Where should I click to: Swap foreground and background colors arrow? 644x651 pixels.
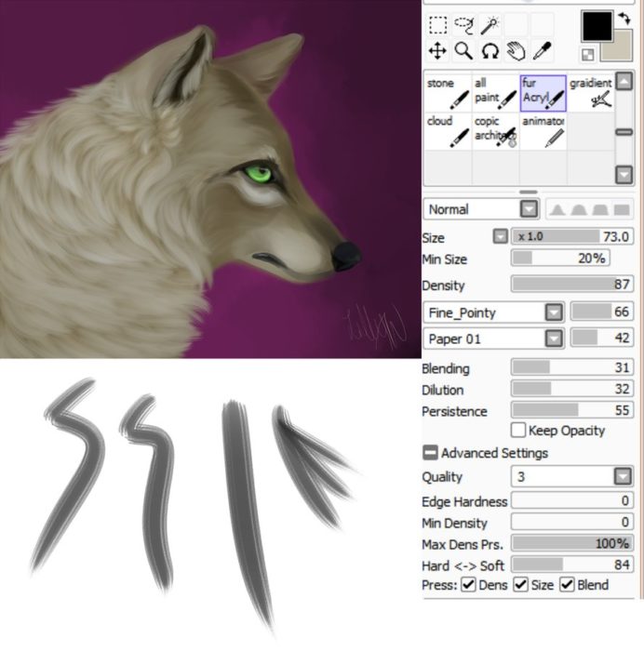pyautogui.click(x=624, y=19)
